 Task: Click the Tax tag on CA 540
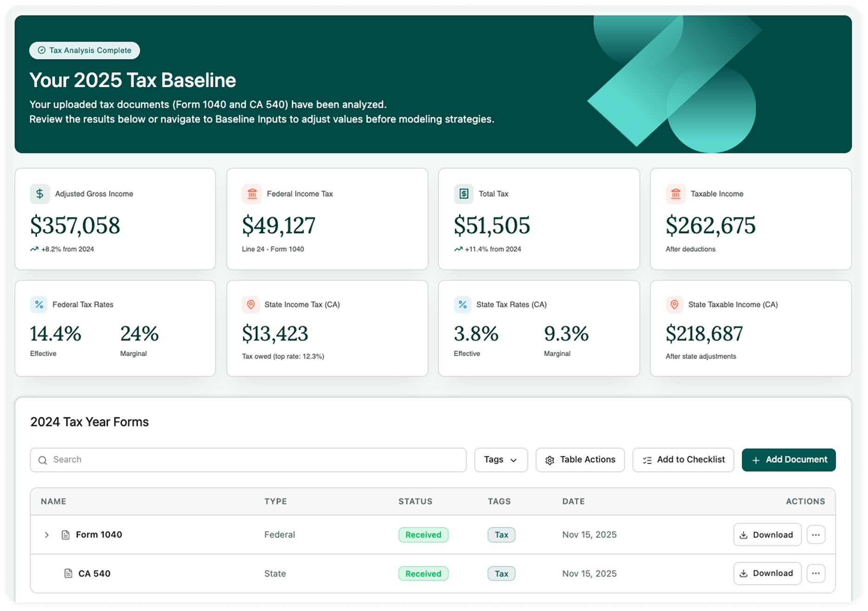(x=501, y=573)
